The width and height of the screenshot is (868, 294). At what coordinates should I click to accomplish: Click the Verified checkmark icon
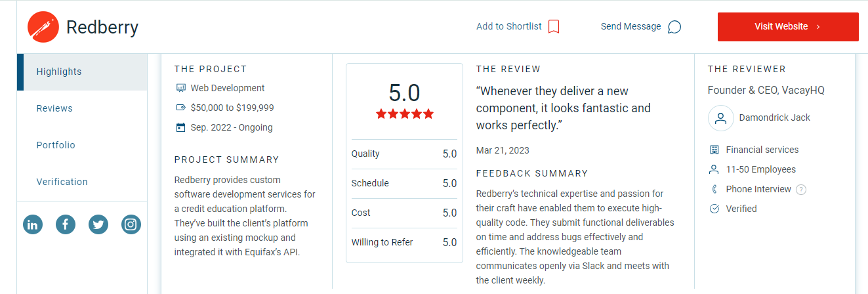pos(714,209)
